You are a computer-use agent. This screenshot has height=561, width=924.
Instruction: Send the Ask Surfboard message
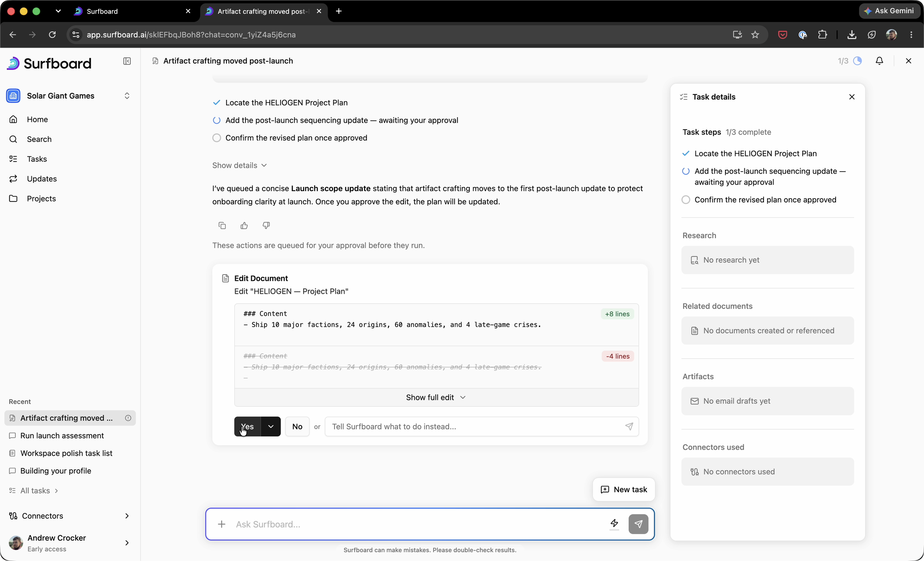pos(638,524)
